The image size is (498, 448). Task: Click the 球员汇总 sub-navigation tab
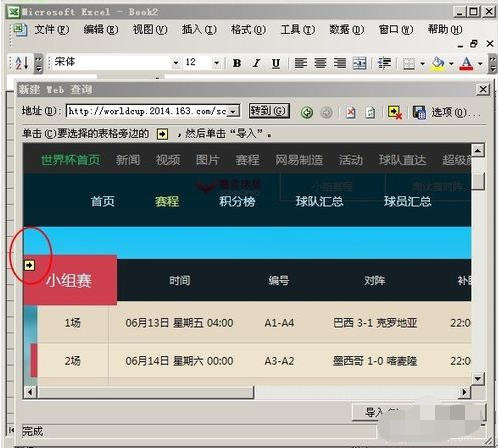coord(407,201)
